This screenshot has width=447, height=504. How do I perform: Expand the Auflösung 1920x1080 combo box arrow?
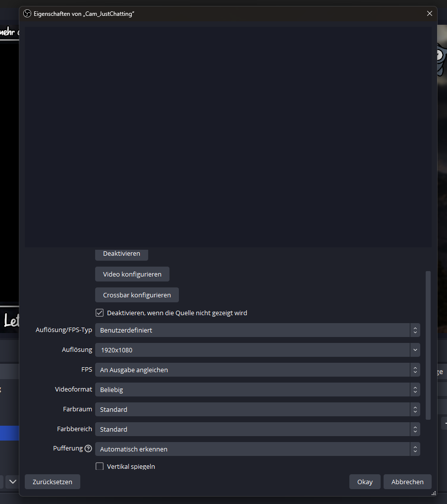click(x=414, y=350)
